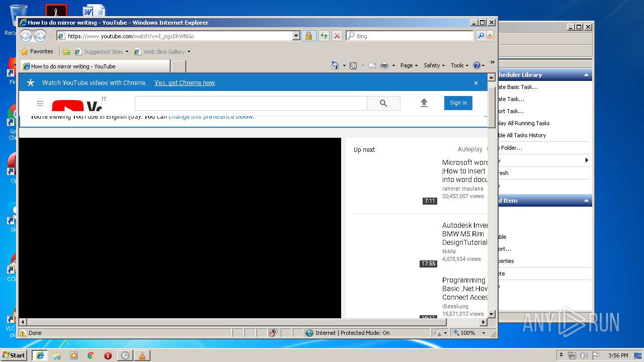Screen dimensions: 644x362
Task: Open recent pages dropdown beside Forward
Action: (51, 36)
